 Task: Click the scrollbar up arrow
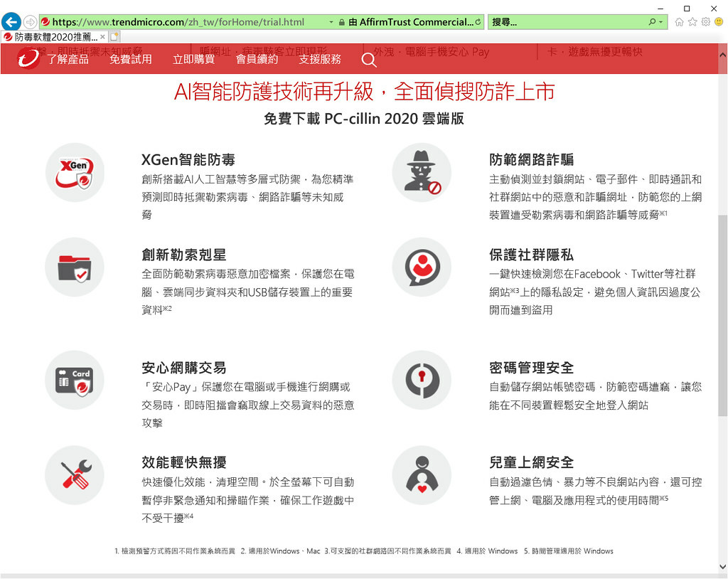coord(722,55)
